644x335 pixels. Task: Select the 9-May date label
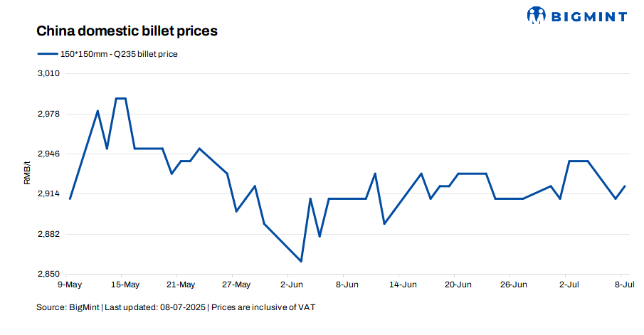click(x=69, y=285)
